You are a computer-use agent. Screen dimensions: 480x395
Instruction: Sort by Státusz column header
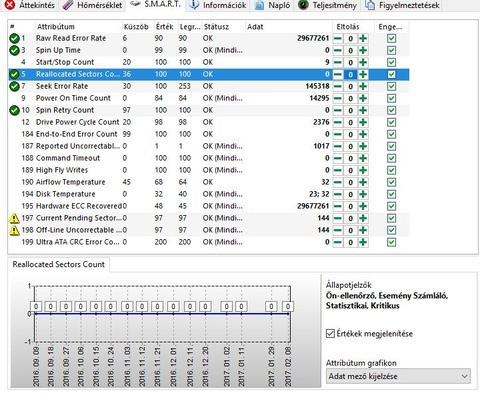click(x=216, y=27)
